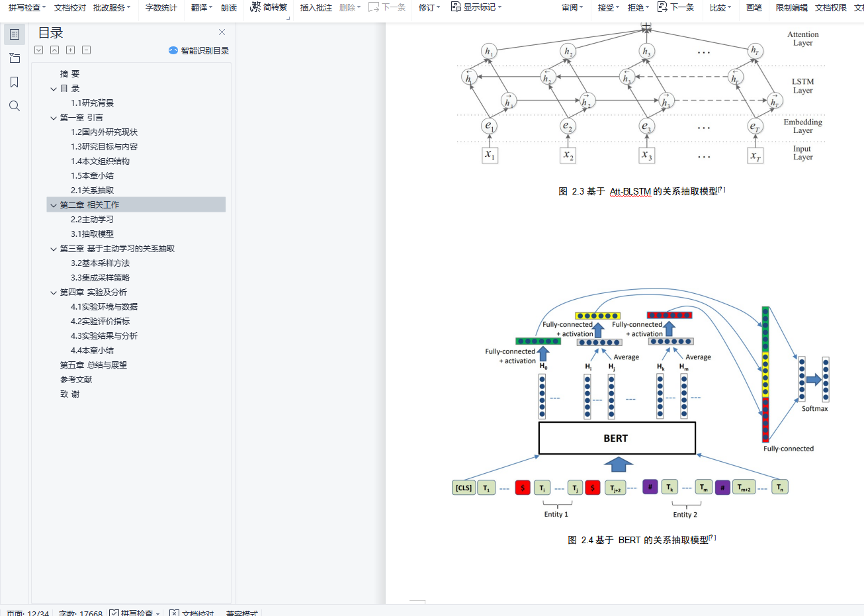Click the boxed plus button under 目录
The width and height of the screenshot is (864, 616).
[x=71, y=50]
